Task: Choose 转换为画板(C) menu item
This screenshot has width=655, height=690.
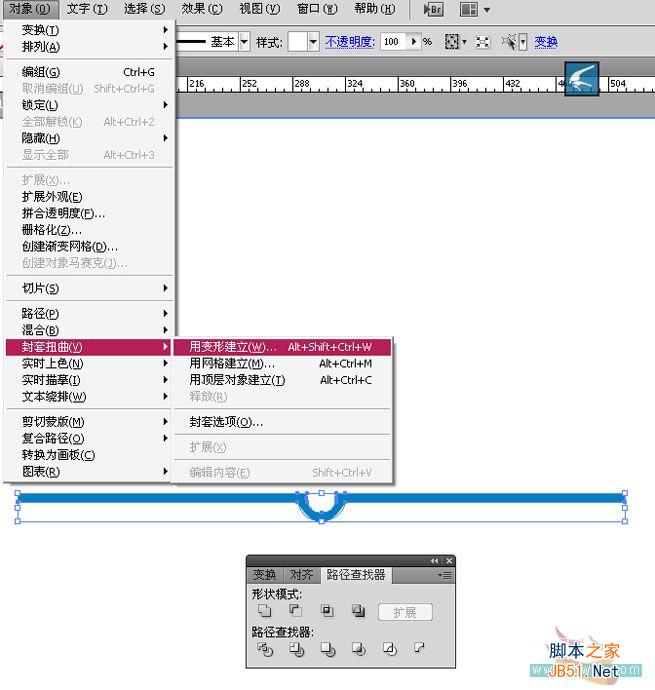Action: (x=90, y=455)
